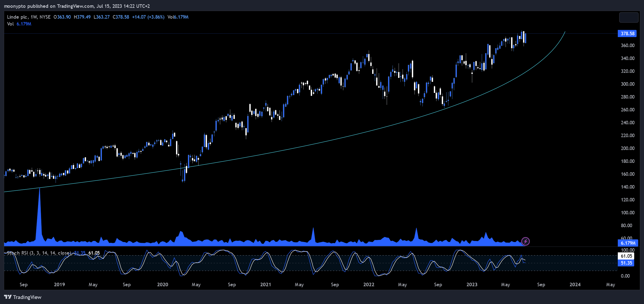Click the high value H379.49 in the header
This screenshot has width=644, height=304.
(82, 17)
